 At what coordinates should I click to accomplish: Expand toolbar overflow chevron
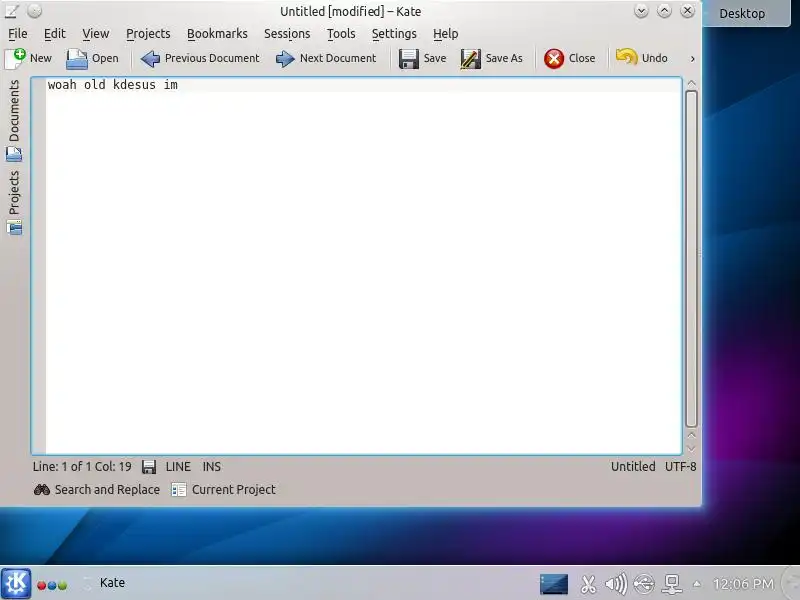coord(692,59)
